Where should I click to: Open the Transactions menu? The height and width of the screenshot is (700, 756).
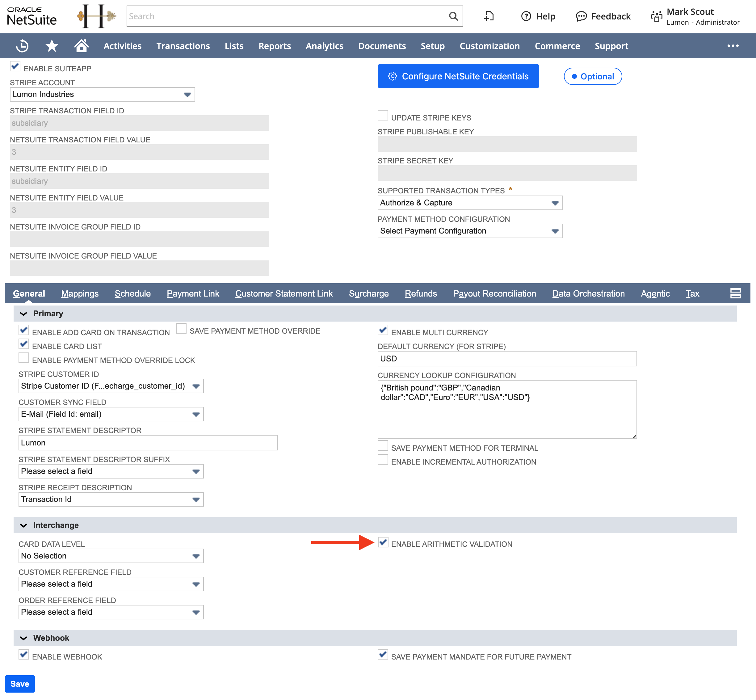pos(183,46)
